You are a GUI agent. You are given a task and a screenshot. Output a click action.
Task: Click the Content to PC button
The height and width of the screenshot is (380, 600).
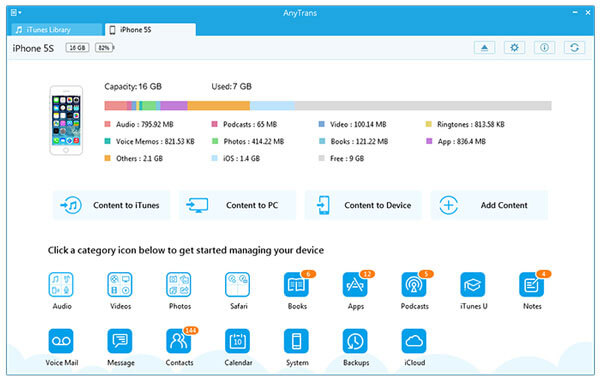(237, 205)
